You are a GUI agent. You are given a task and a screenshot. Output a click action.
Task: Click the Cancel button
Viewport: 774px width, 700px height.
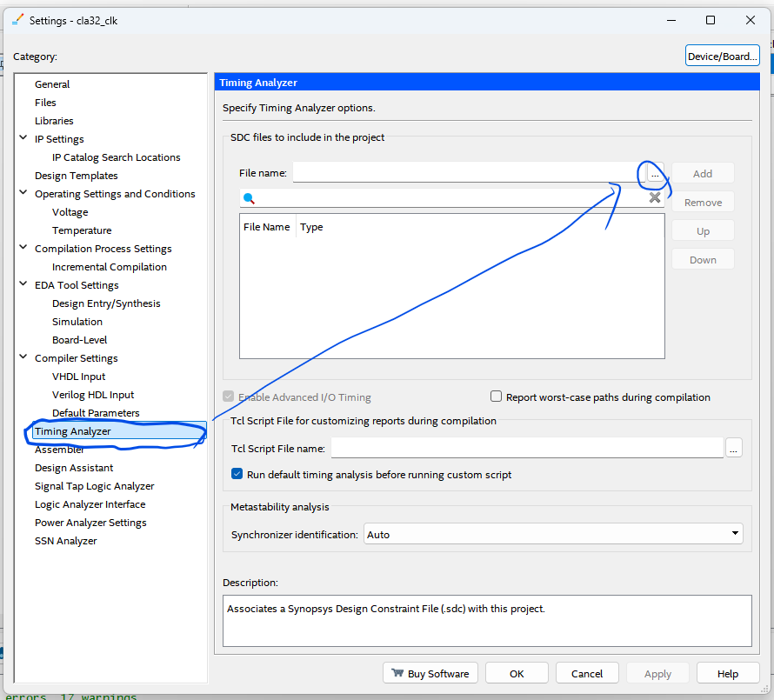point(586,673)
